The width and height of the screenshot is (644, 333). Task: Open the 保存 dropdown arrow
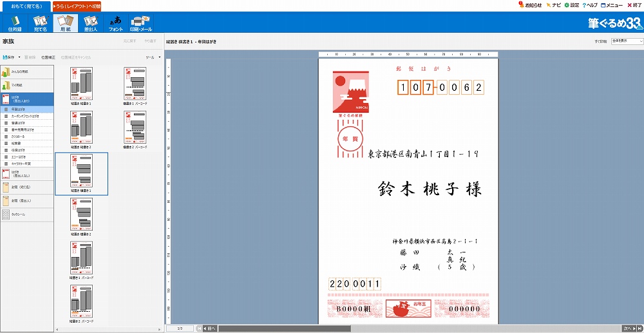[x=19, y=57]
